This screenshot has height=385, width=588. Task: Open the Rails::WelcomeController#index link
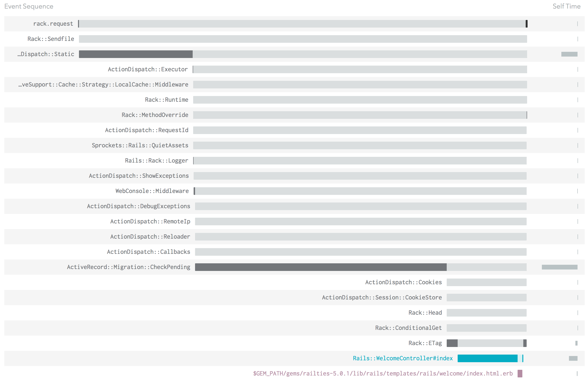[x=403, y=358]
